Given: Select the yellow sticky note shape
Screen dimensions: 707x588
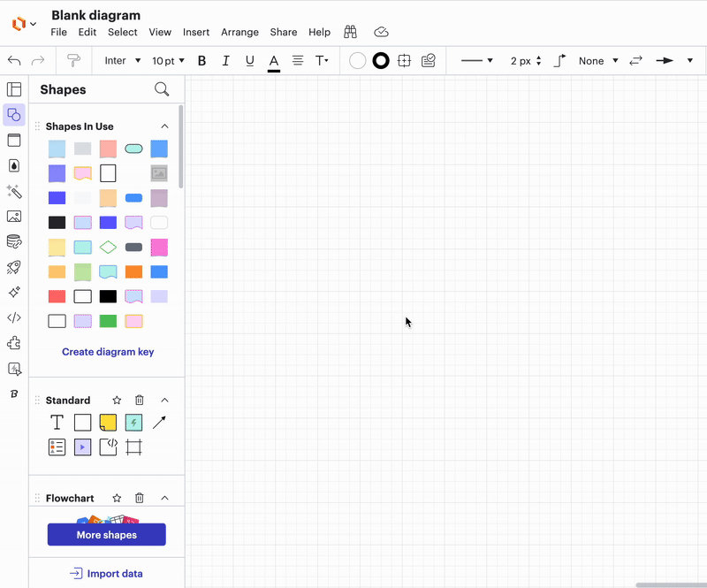Looking at the screenshot, I should [108, 423].
